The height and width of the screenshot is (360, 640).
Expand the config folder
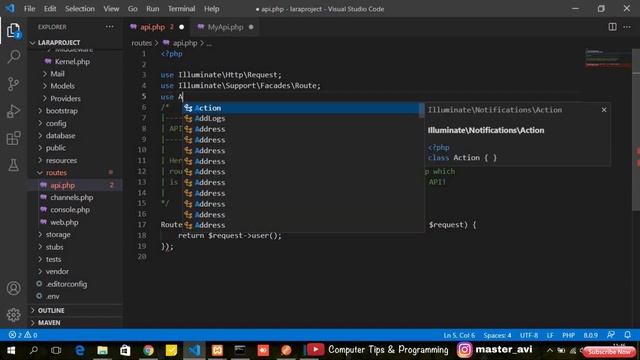[x=56, y=123]
